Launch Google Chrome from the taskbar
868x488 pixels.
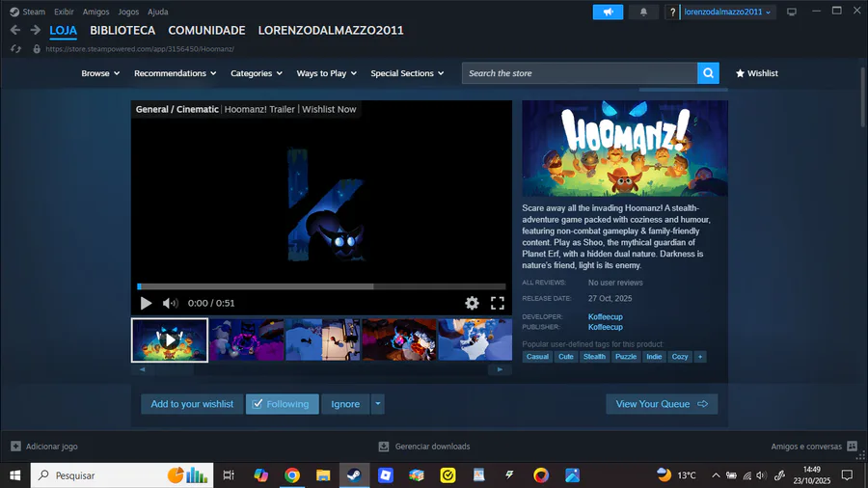(x=292, y=475)
